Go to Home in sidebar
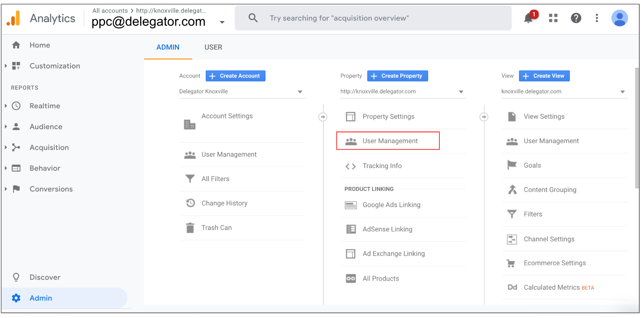 (x=40, y=45)
